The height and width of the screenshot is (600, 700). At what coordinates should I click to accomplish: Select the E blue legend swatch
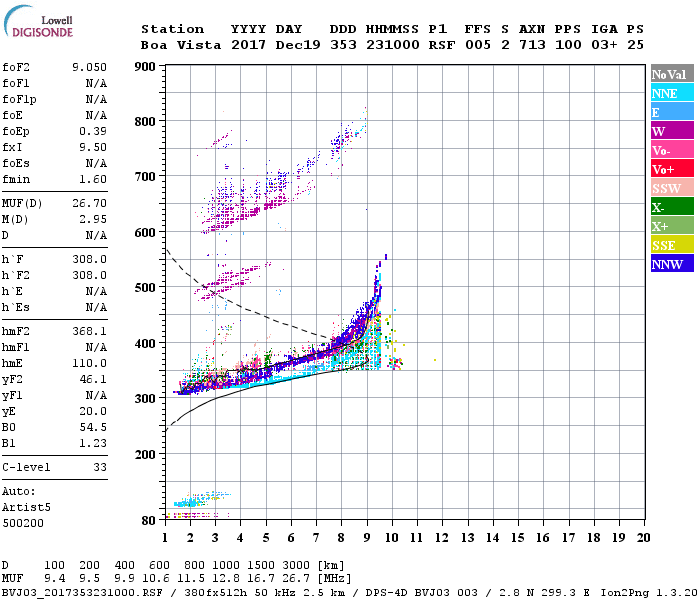tap(672, 112)
